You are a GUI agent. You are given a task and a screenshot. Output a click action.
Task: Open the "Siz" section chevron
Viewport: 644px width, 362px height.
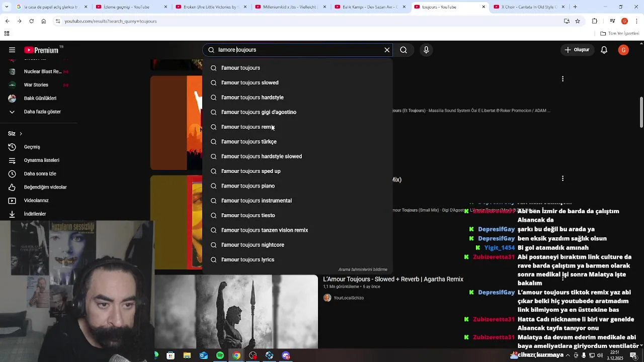pos(21,134)
